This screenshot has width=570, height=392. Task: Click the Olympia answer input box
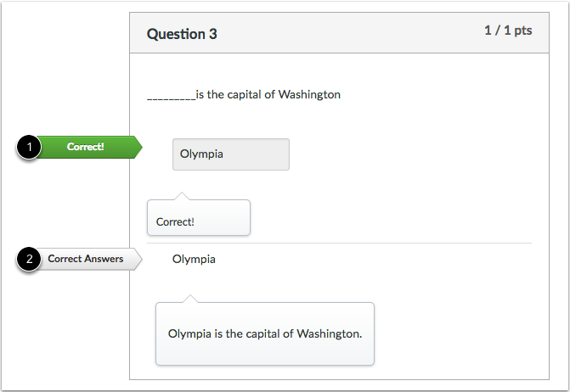point(231,154)
